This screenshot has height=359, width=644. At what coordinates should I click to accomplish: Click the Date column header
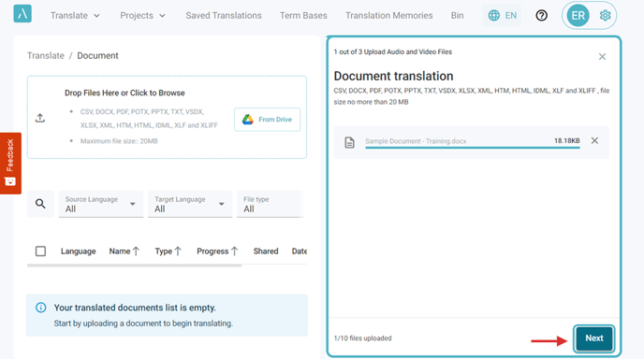click(300, 251)
